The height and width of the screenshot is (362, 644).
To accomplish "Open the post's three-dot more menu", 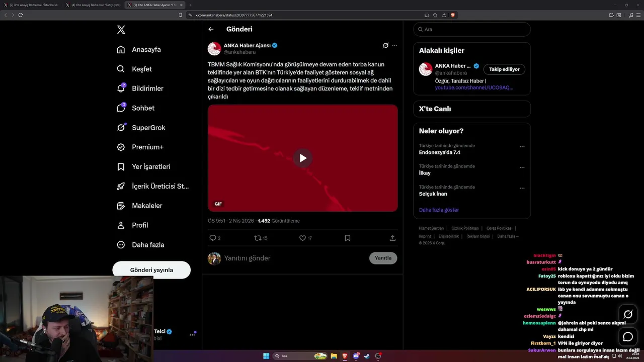I will [394, 45].
